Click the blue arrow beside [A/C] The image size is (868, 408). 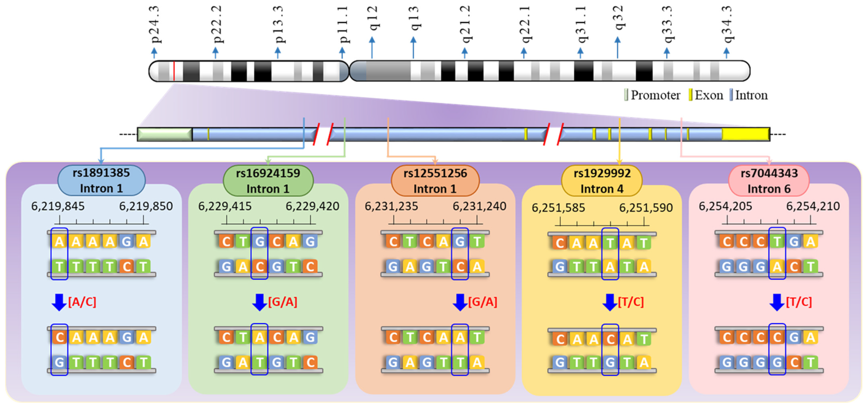tap(59, 302)
